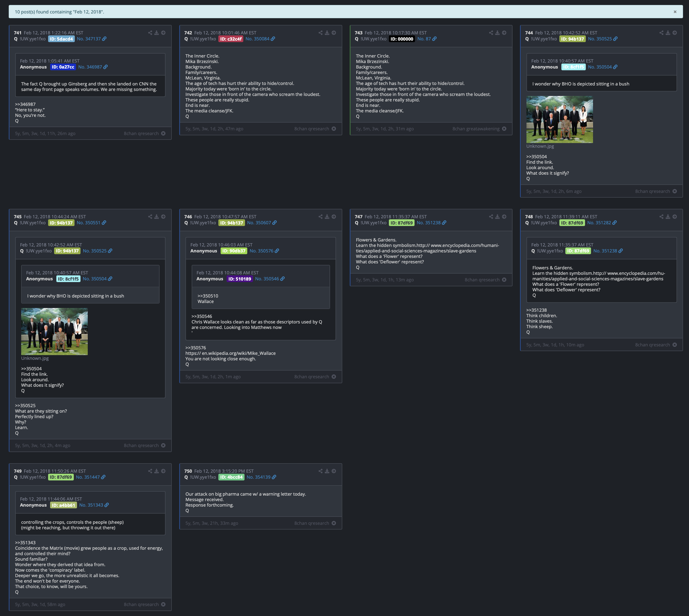This screenshot has height=616, width=689.
Task: Open post 750 arrow icon
Action: coord(334,471)
